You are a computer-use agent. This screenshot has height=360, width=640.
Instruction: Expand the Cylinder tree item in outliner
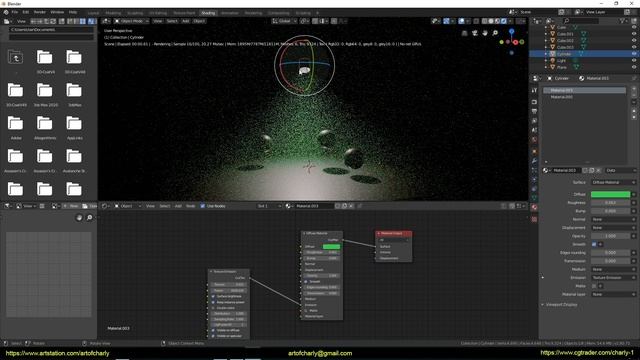coord(546,54)
